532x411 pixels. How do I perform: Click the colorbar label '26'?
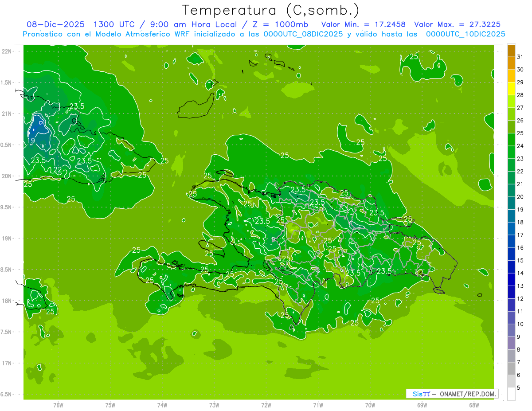520,121
